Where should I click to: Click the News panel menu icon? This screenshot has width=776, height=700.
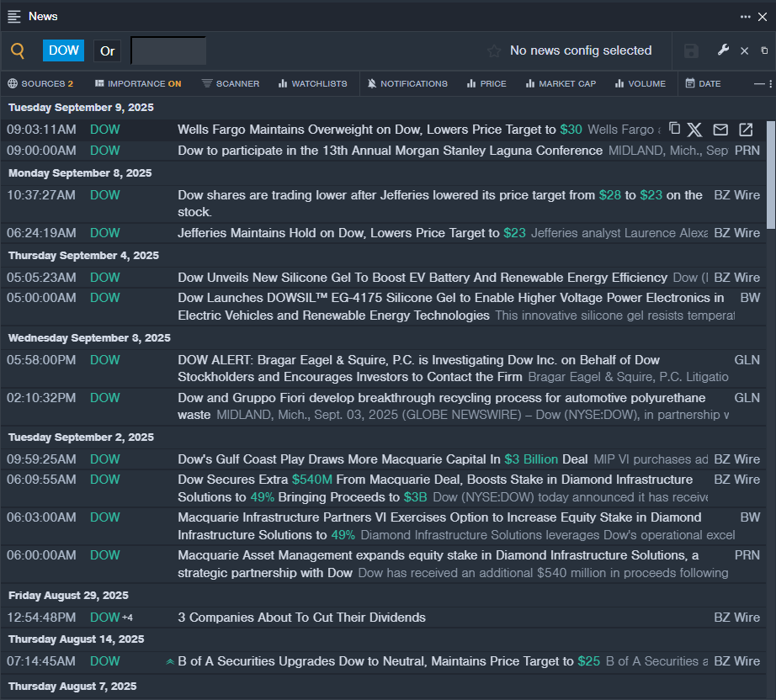pyautogui.click(x=14, y=17)
